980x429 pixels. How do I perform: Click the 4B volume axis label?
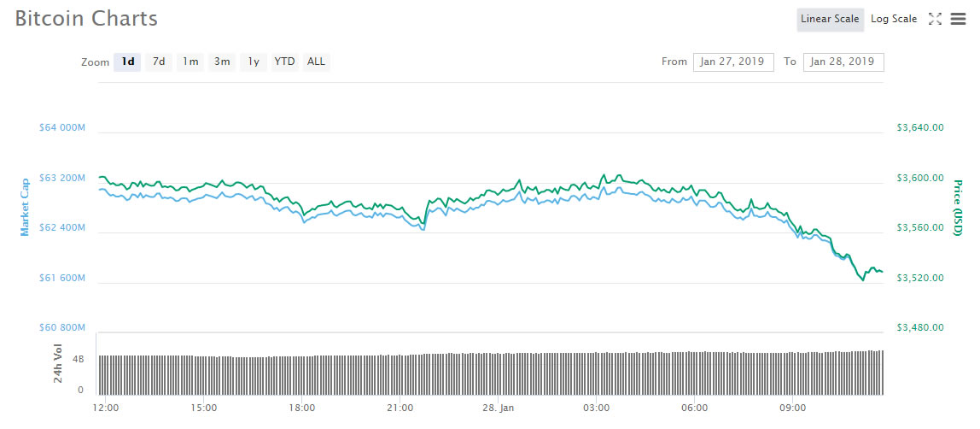tap(79, 361)
